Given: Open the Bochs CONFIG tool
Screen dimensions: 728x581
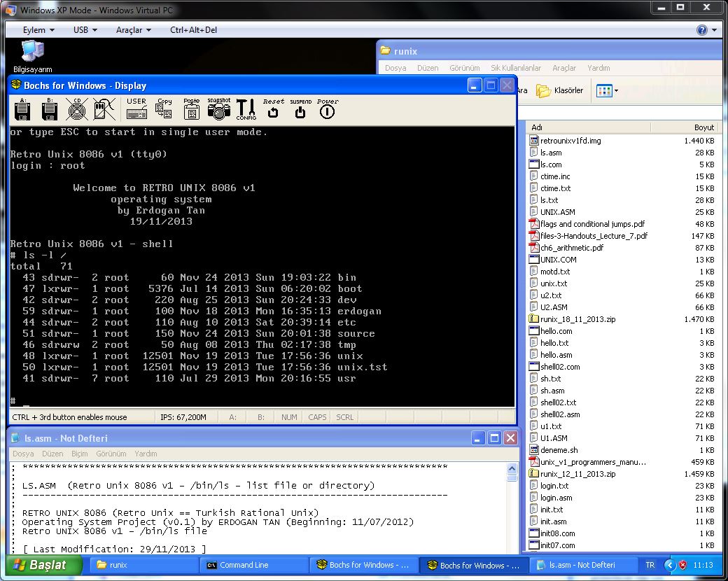Looking at the screenshot, I should 246,110.
